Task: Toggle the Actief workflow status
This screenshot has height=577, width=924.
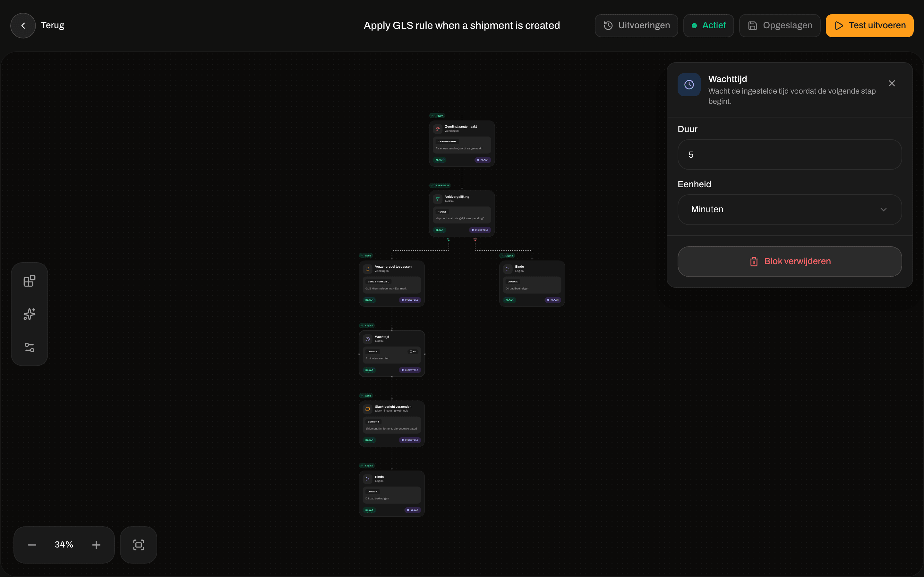Action: point(708,26)
